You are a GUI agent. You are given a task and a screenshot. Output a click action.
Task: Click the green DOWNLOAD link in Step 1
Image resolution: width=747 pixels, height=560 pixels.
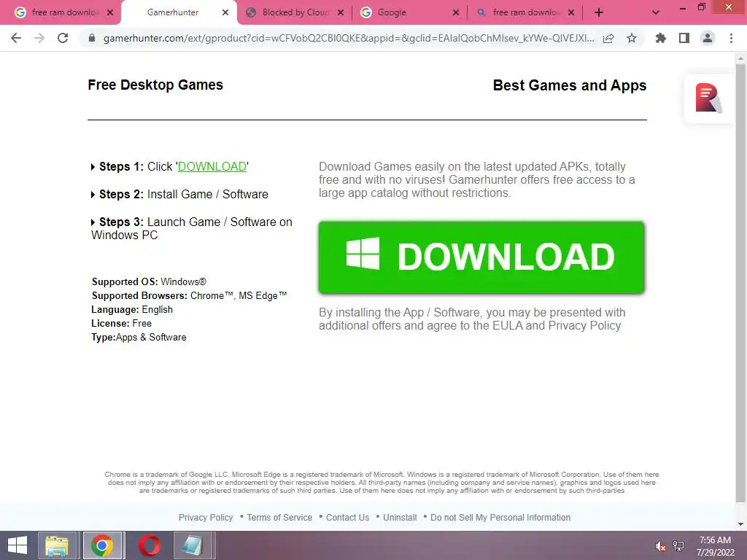(212, 167)
